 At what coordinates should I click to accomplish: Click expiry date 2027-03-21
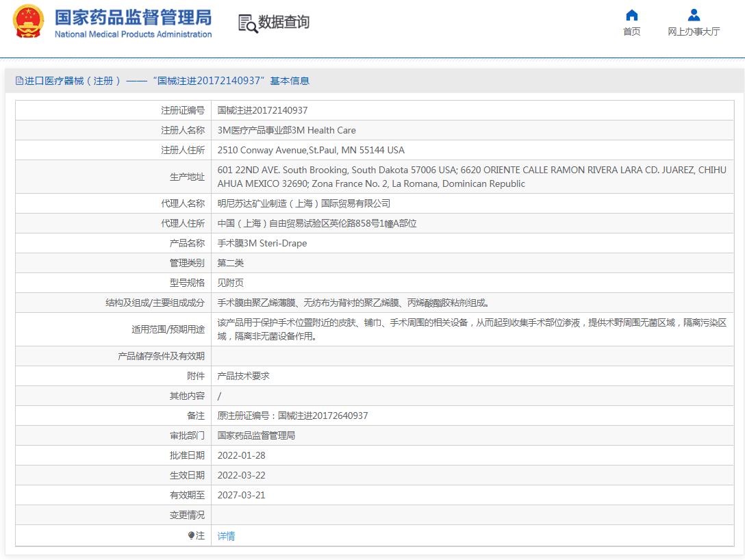click(x=241, y=496)
